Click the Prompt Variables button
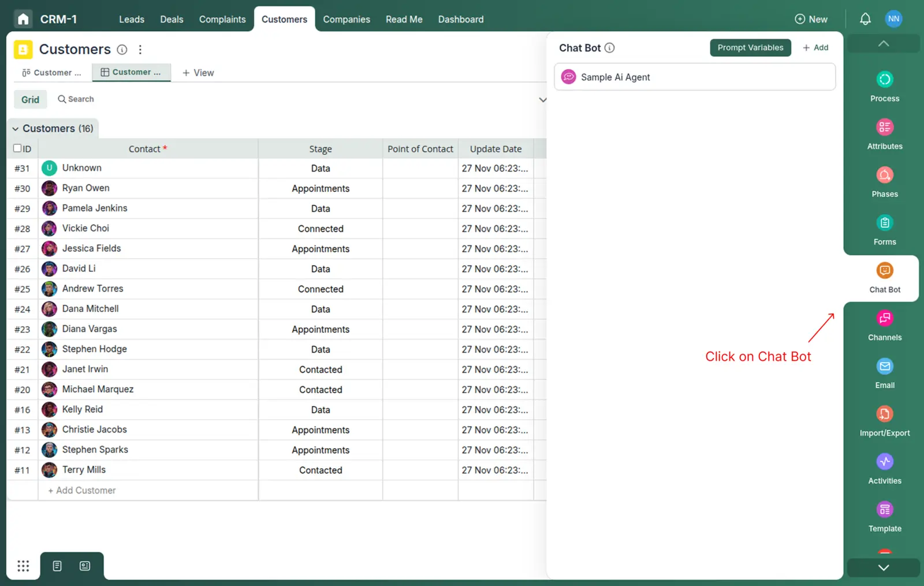This screenshot has height=586, width=924. [750, 47]
